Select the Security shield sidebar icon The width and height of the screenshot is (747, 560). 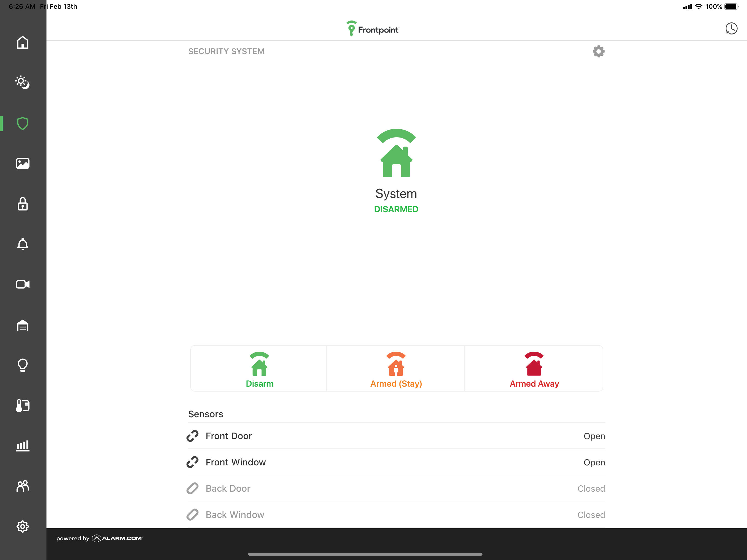click(23, 124)
